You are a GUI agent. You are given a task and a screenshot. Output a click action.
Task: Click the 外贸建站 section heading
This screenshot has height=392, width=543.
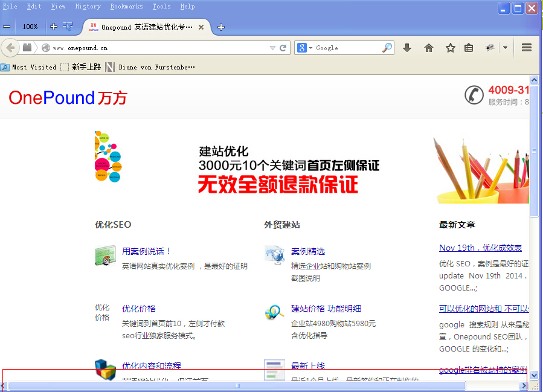click(282, 225)
